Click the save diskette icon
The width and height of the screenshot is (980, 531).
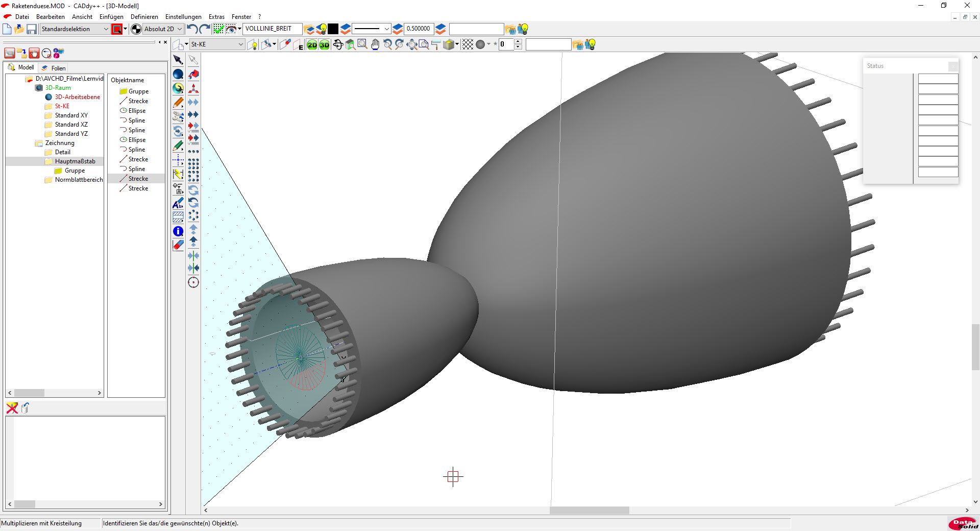click(32, 29)
